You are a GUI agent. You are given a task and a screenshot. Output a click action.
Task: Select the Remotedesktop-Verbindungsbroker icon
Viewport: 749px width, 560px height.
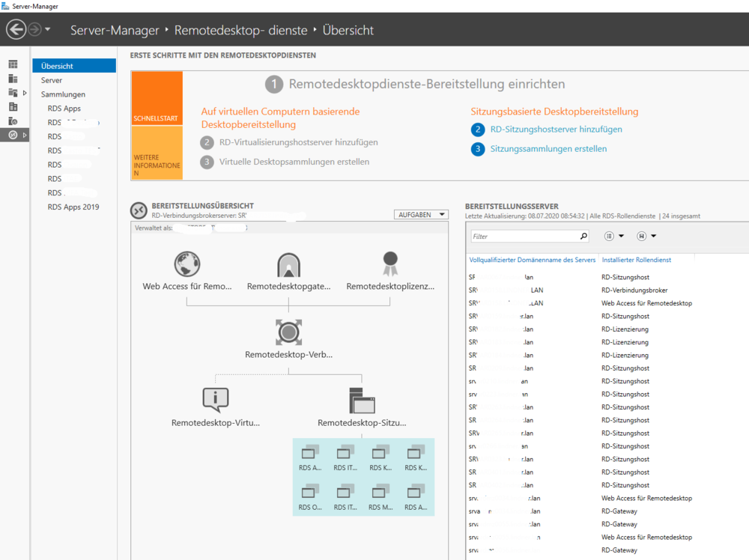[x=288, y=331]
